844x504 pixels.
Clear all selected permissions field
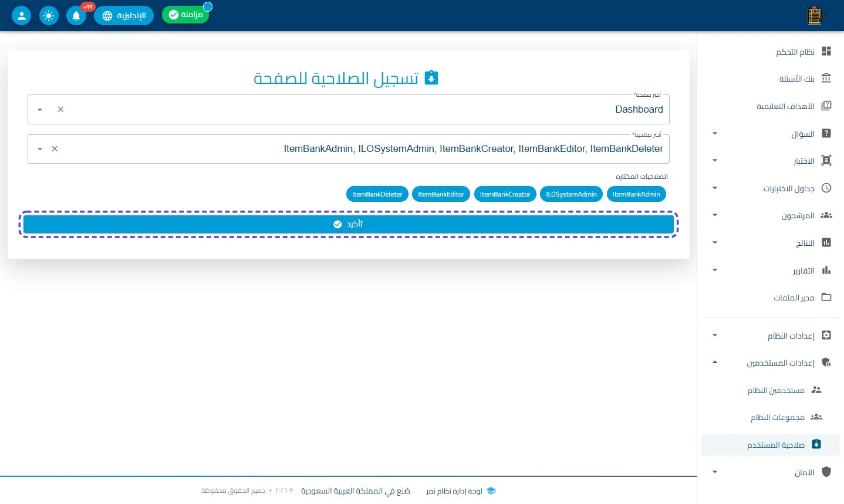pos(55,149)
